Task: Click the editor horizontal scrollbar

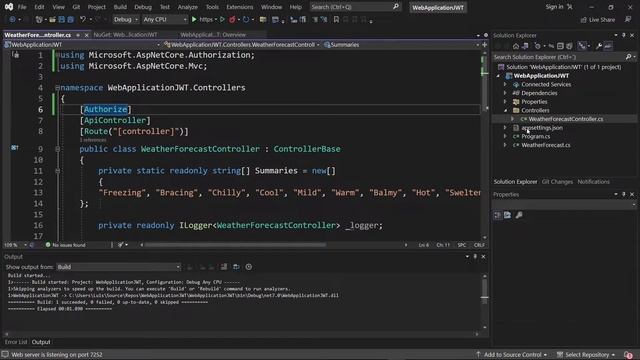Action: [x=236, y=245]
